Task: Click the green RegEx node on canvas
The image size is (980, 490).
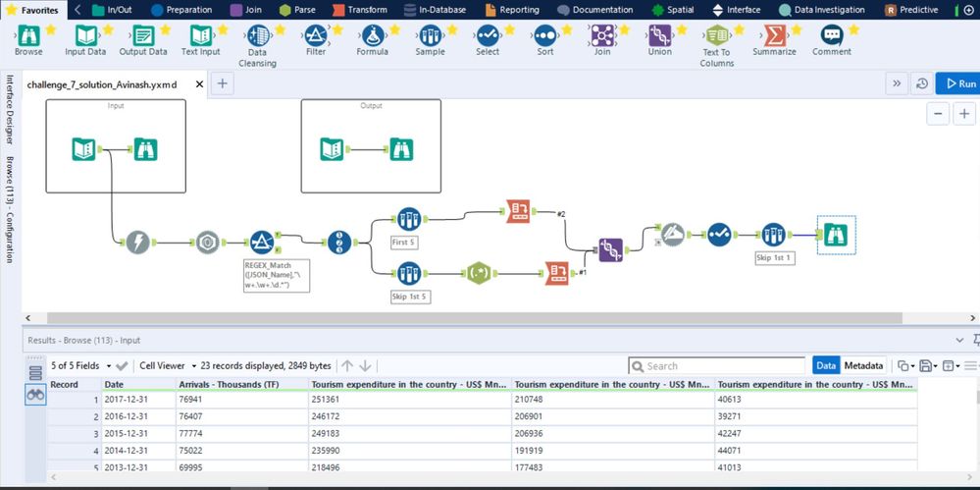Action: (x=478, y=273)
